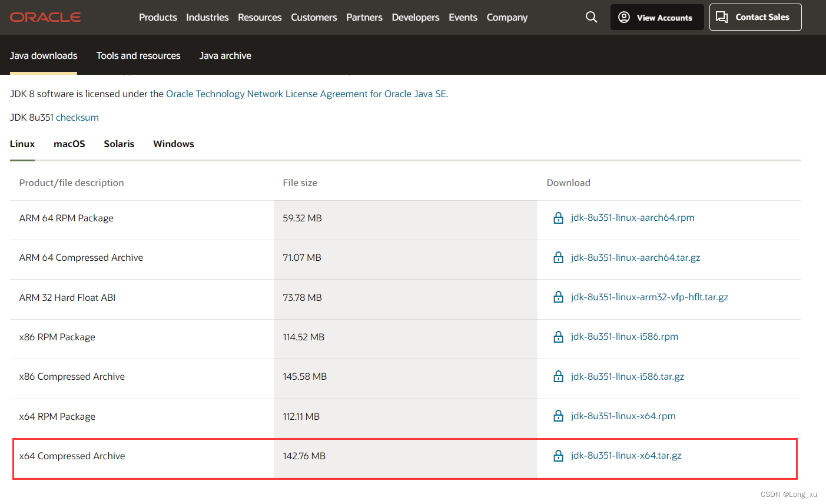Viewport: 826px width, 504px height.
Task: Click the ARM 64 RPM Package description
Action: pos(67,218)
